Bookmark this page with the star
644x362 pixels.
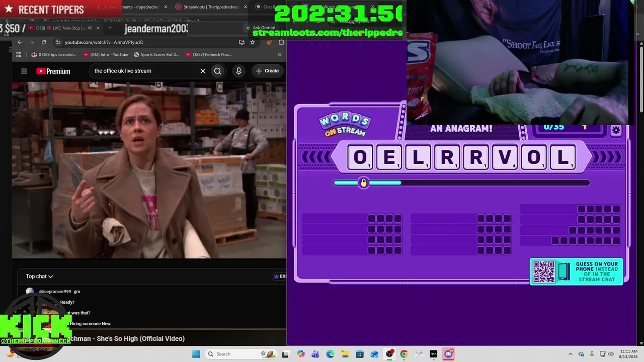(x=253, y=42)
